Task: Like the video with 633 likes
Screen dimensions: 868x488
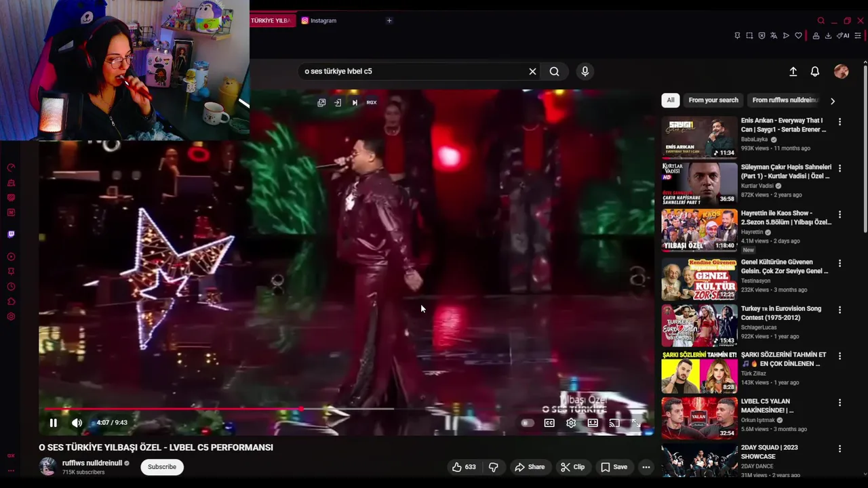Action: click(464, 467)
